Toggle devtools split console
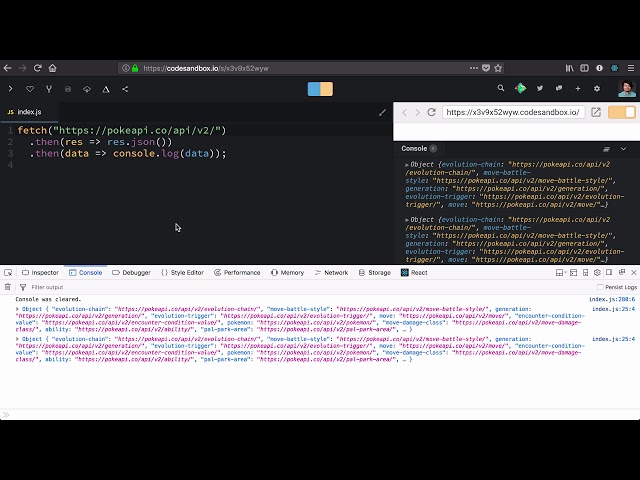 tap(573, 273)
